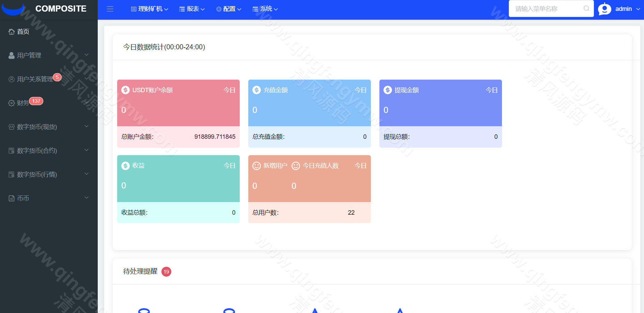Click the admin avatar icon
Viewport: 644px width, 313px height.
pyautogui.click(x=604, y=9)
